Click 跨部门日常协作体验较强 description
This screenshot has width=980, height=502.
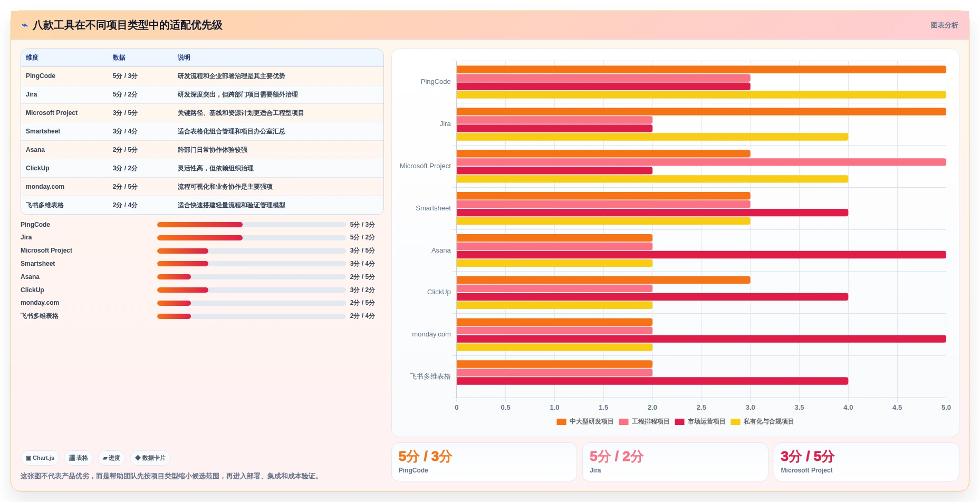(213, 150)
